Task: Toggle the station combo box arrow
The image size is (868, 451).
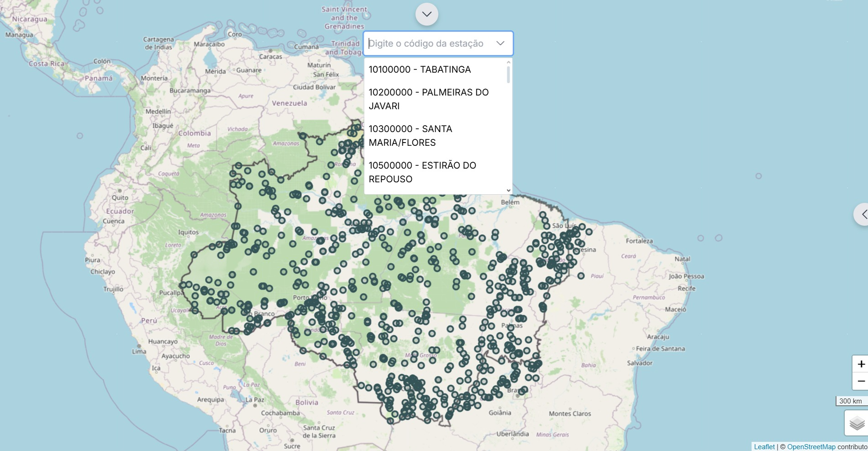Action: pos(500,43)
